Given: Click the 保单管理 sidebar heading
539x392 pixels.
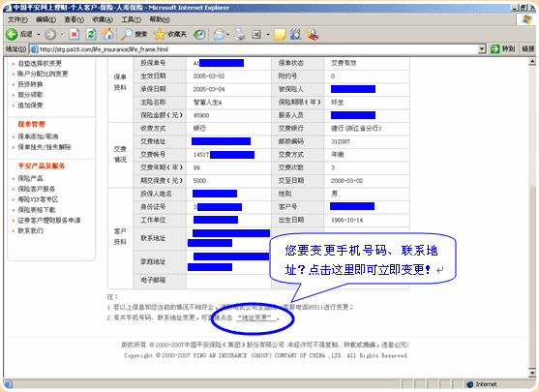Looking at the screenshot, I should pyautogui.click(x=31, y=124).
